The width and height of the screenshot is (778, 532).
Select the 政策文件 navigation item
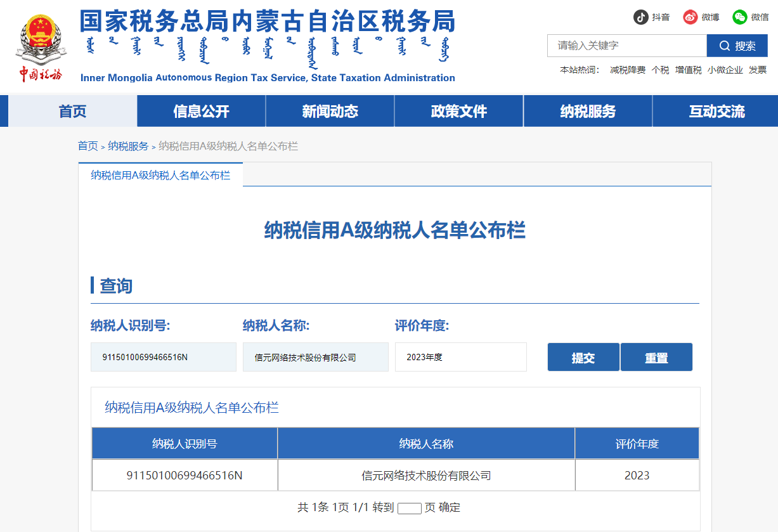pyautogui.click(x=458, y=112)
